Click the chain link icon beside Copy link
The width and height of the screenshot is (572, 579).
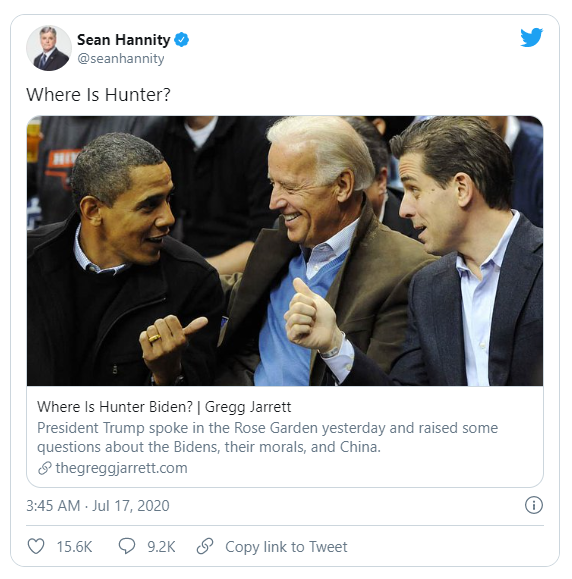pyautogui.click(x=205, y=546)
